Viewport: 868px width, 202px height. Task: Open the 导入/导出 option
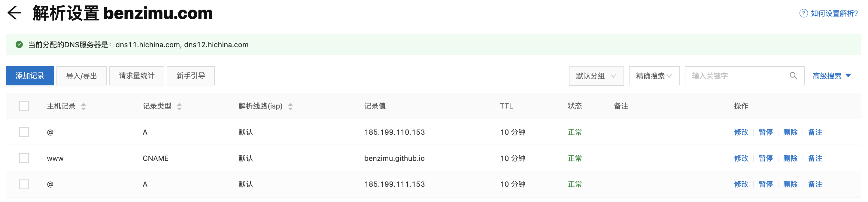pos(81,76)
